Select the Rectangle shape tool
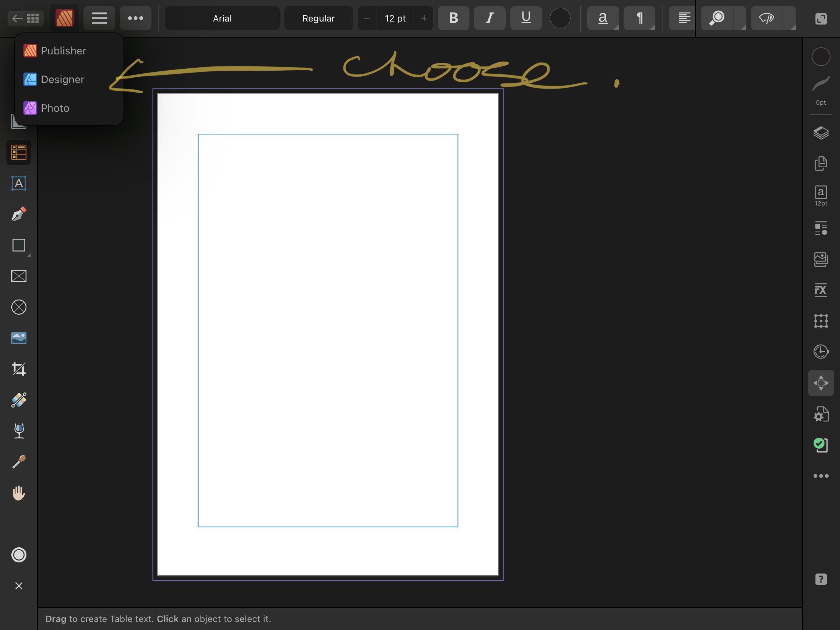Viewport: 840px width, 630px height. [x=19, y=246]
